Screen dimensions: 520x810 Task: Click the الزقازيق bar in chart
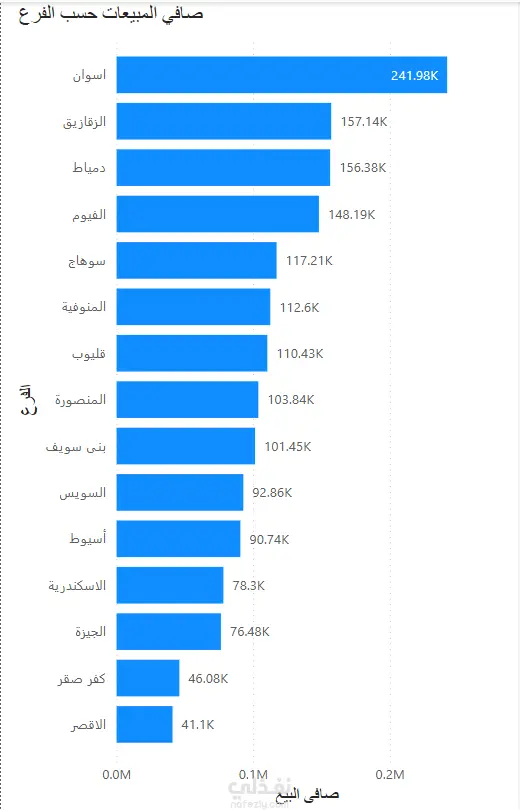[x=224, y=121]
